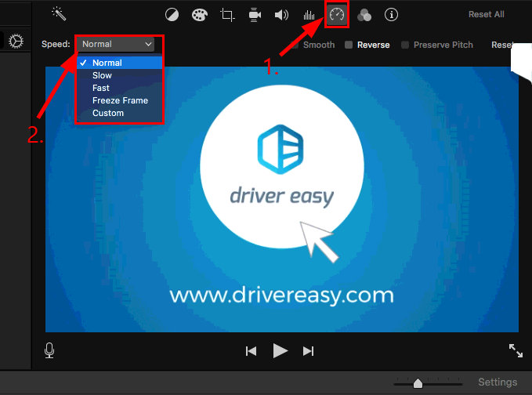The image size is (532, 395).
Task: Enable the Reverse checkbox
Action: 349,45
